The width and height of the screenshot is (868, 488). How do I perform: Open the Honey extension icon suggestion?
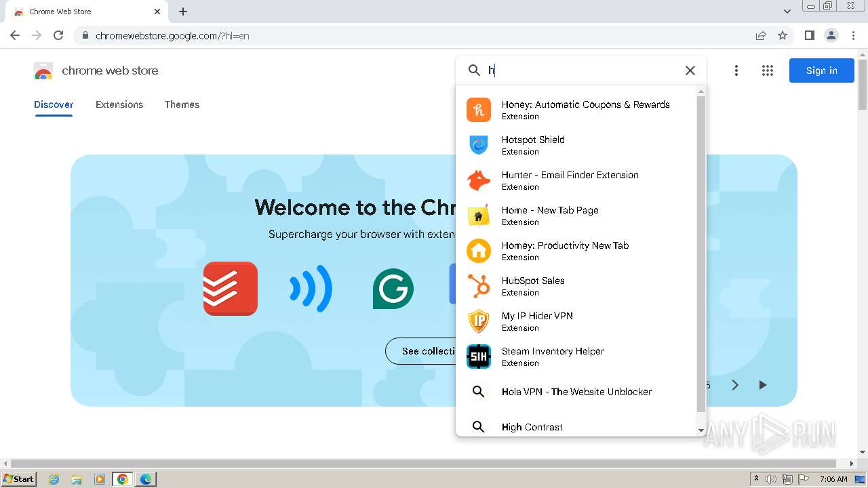(x=479, y=110)
